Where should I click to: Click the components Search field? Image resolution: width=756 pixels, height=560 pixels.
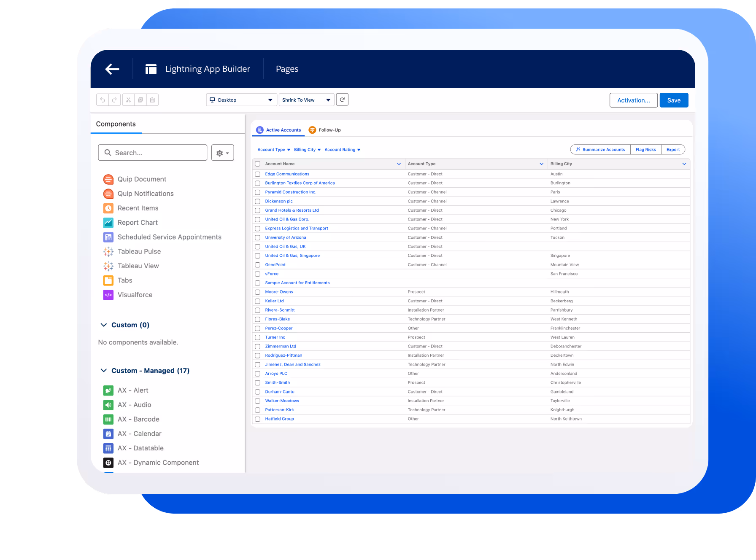[153, 153]
